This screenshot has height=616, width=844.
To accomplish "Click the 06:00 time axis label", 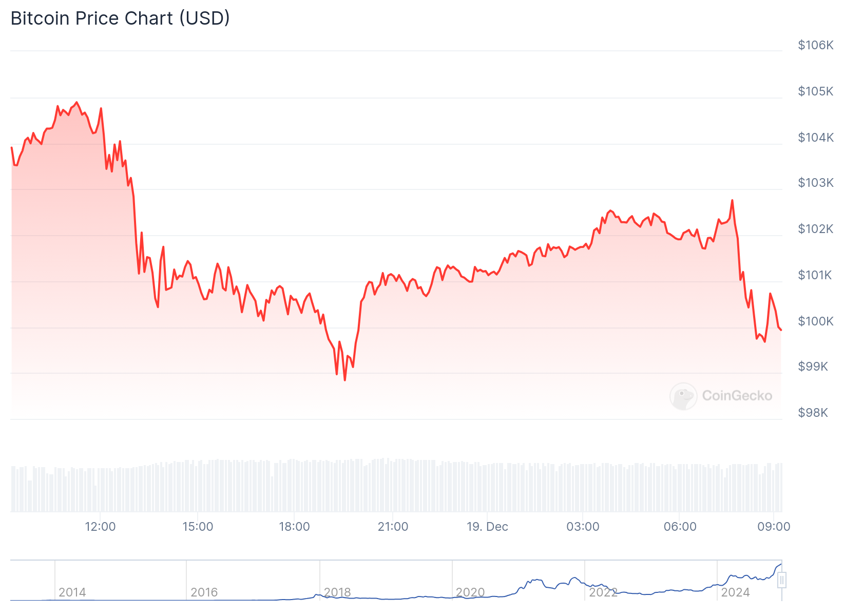I will click(x=680, y=527).
